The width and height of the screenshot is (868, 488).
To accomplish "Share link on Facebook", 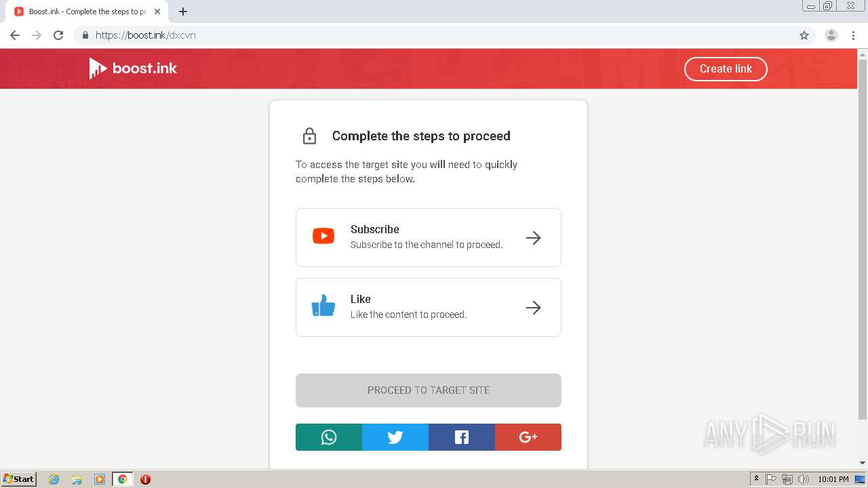I will pyautogui.click(x=462, y=437).
